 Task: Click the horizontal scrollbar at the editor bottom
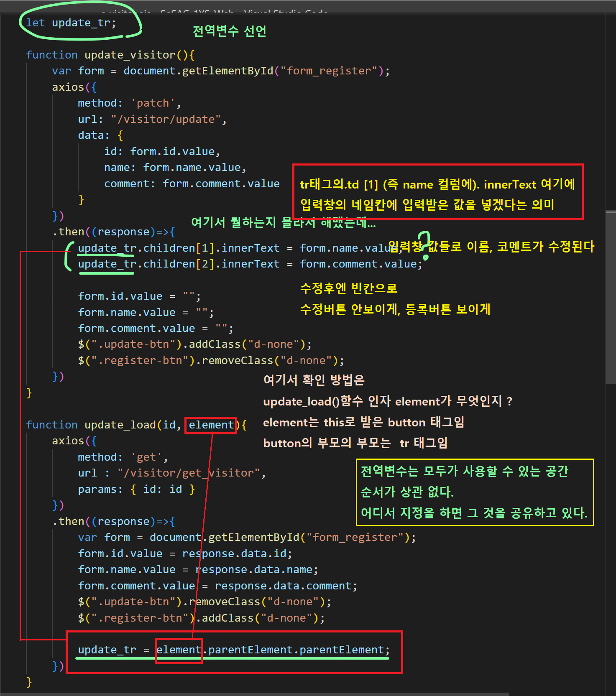click(254, 694)
